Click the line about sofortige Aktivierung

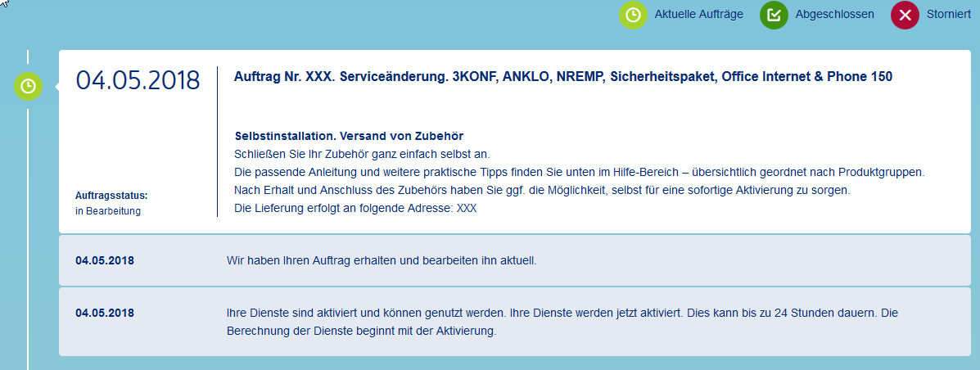pos(542,191)
